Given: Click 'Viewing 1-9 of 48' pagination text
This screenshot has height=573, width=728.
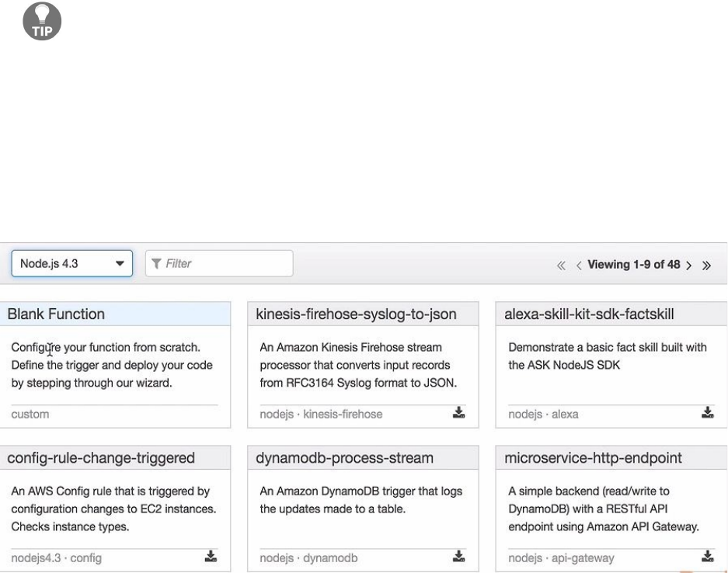Looking at the screenshot, I should [x=634, y=265].
